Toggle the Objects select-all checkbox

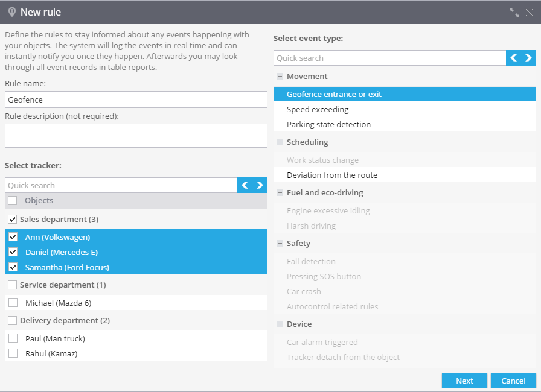coord(13,200)
